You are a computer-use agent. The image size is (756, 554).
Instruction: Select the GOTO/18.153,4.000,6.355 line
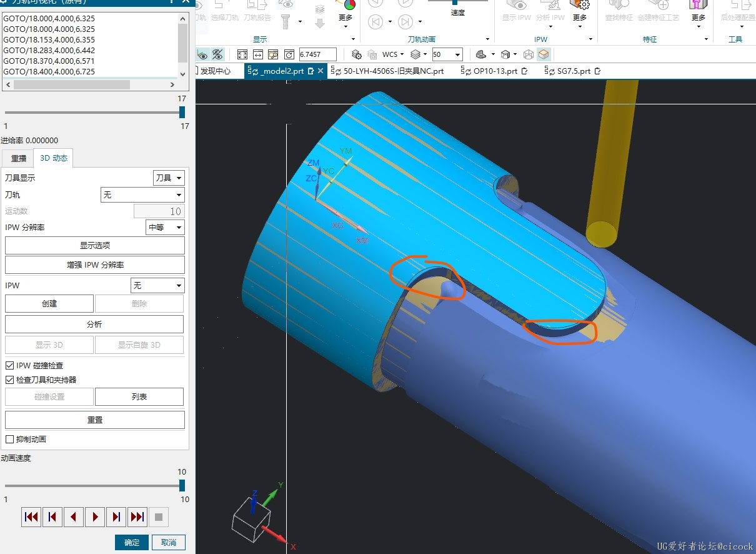point(49,39)
